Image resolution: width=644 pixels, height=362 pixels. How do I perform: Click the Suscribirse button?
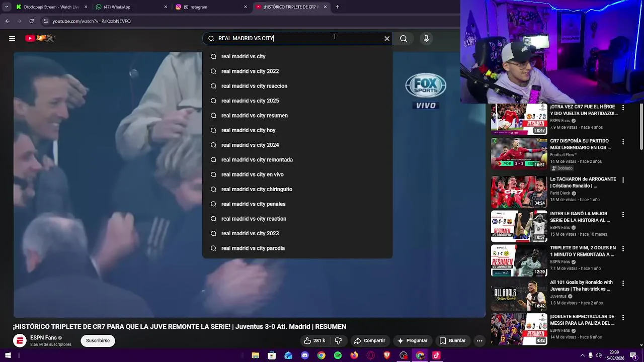tap(98, 341)
